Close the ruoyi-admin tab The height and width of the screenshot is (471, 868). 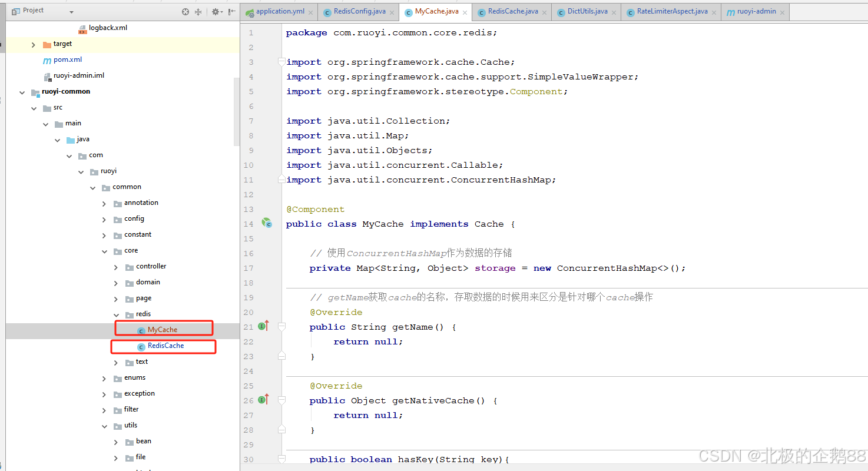tap(784, 12)
